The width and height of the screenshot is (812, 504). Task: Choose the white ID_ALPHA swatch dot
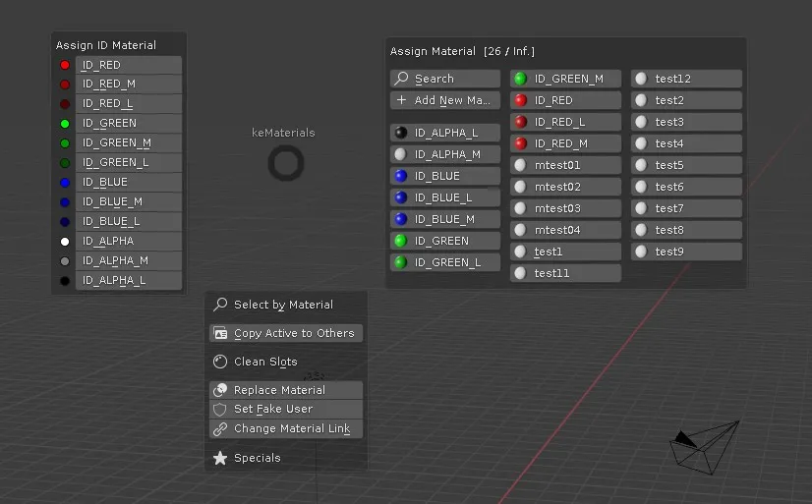point(65,241)
